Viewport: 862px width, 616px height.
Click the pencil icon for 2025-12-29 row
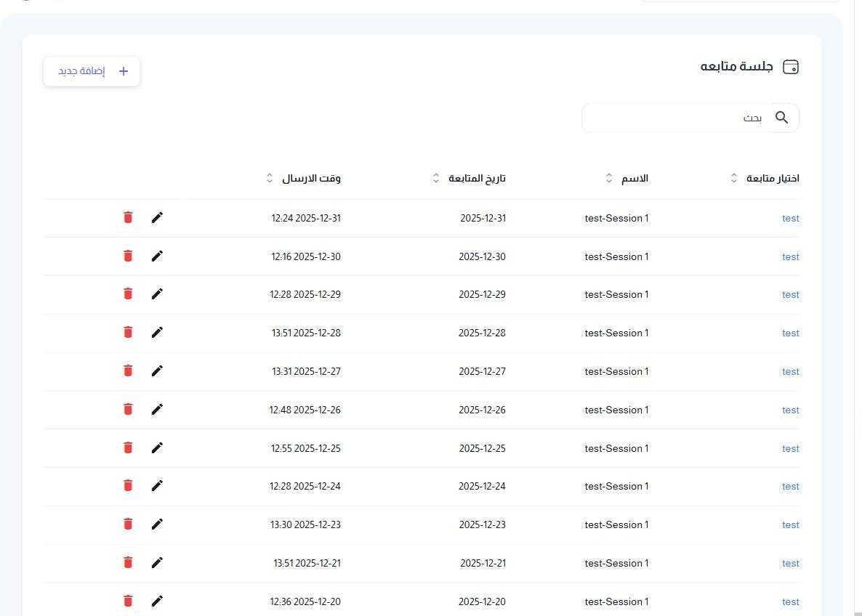pyautogui.click(x=157, y=294)
